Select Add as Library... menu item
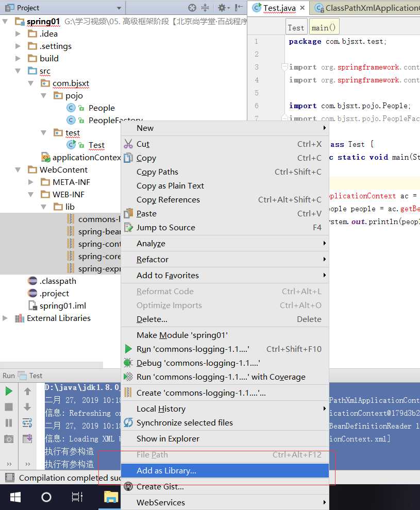This screenshot has width=420, height=510. [225, 471]
